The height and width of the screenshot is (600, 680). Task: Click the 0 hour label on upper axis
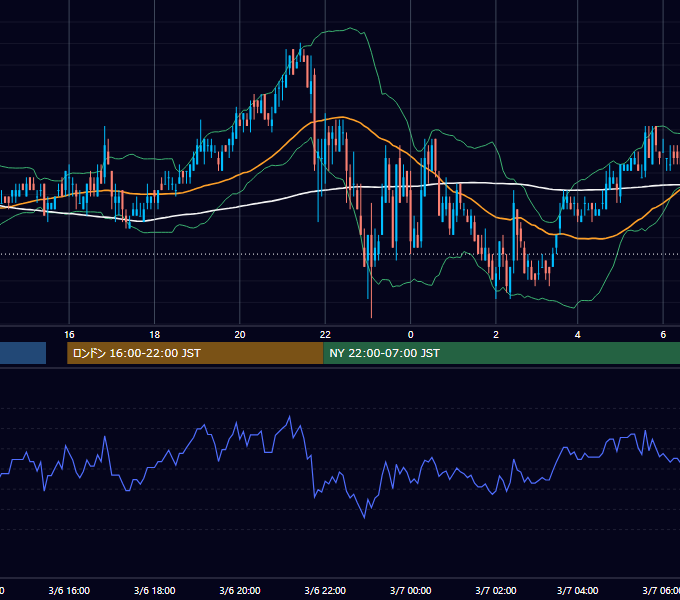coord(411,335)
